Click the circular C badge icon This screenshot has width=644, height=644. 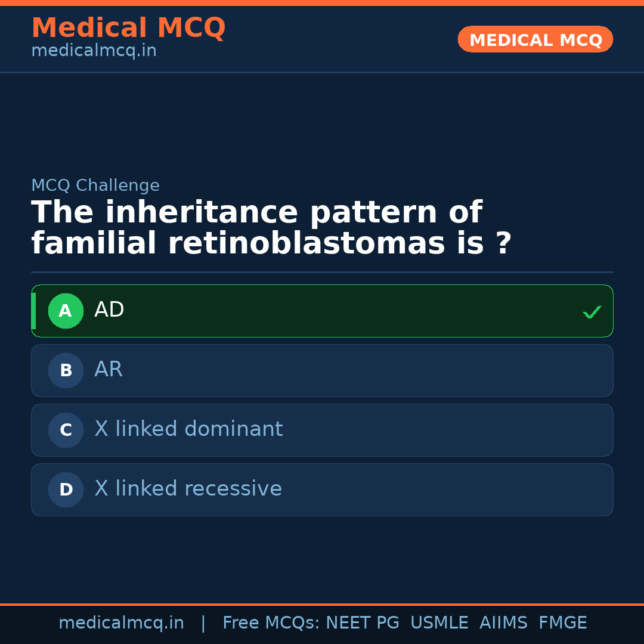tap(66, 430)
